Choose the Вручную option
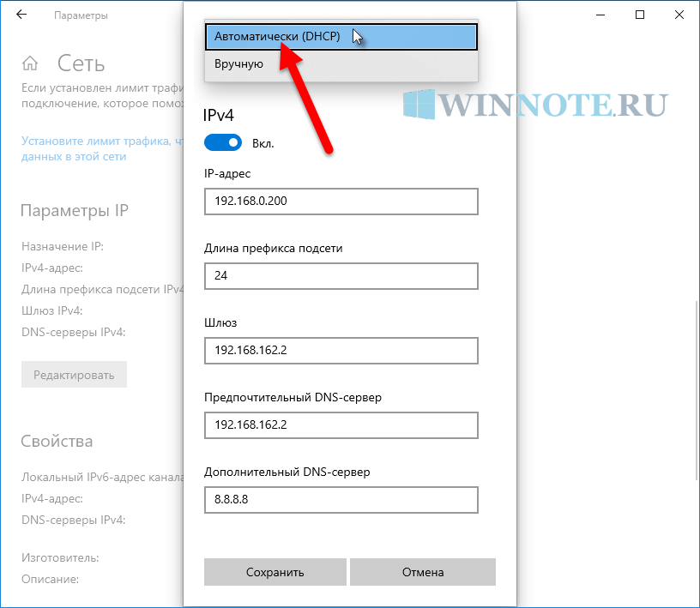Image resolution: width=700 pixels, height=608 pixels. tap(341, 64)
